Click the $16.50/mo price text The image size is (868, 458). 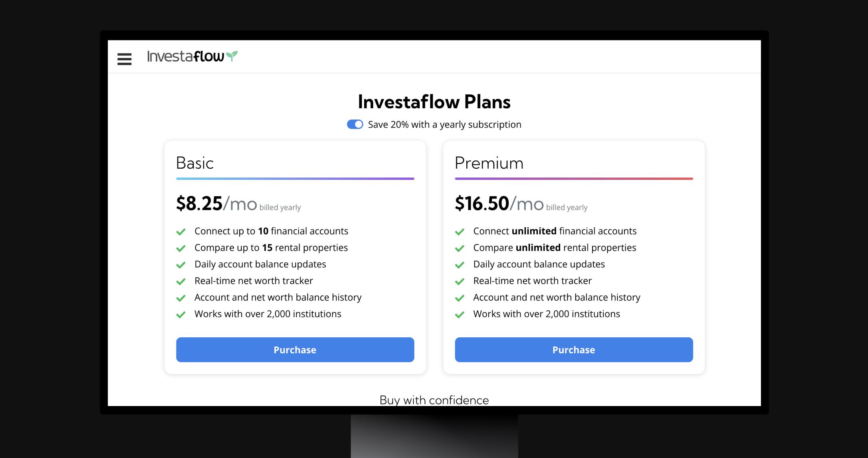pyautogui.click(x=499, y=203)
